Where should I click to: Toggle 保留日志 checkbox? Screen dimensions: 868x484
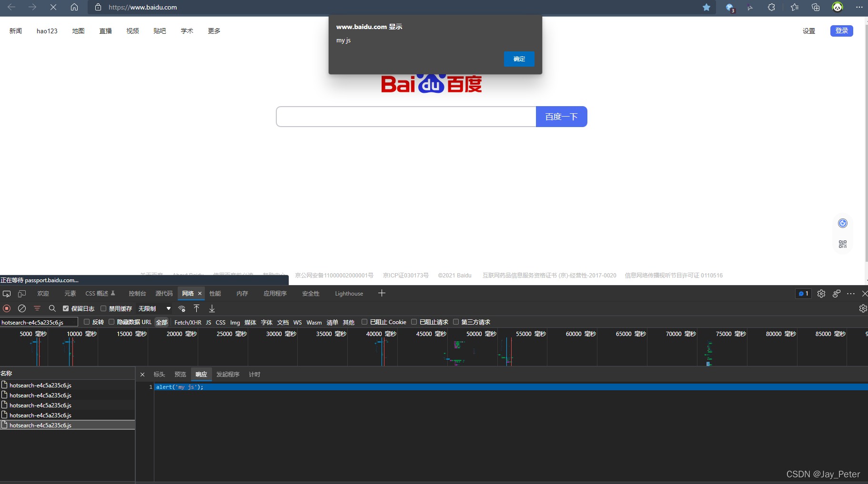(66, 308)
